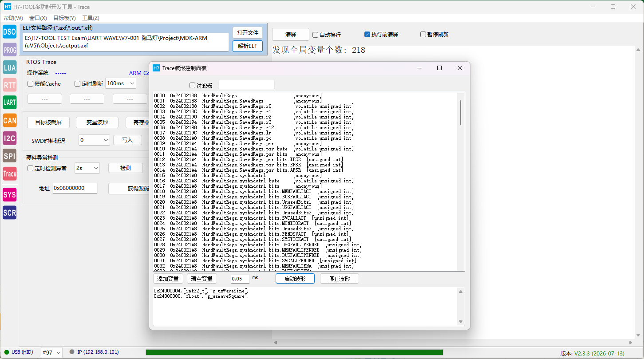This screenshot has width=644, height=359.
Task: Click the variable list vertical scrollbar
Action: (x=461, y=181)
